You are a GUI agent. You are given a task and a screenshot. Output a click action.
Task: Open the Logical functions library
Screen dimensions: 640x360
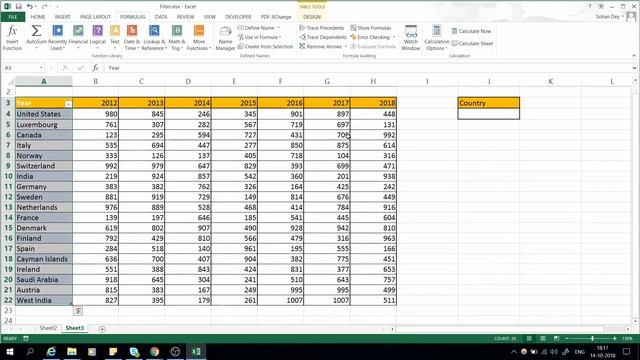pos(98,38)
